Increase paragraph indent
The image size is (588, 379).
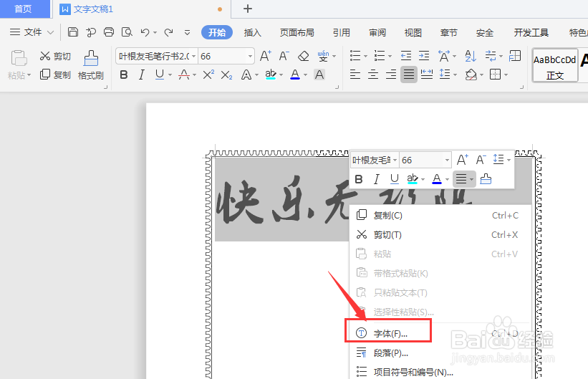(424, 56)
